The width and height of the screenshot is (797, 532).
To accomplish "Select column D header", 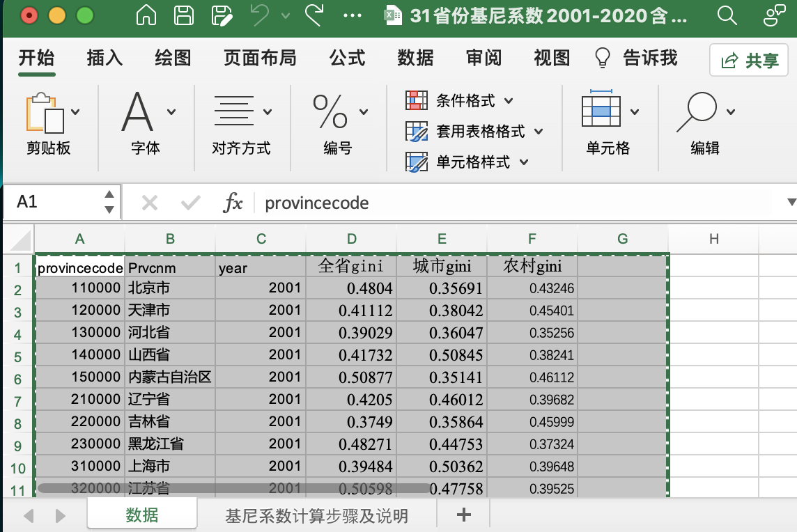I will [x=352, y=239].
